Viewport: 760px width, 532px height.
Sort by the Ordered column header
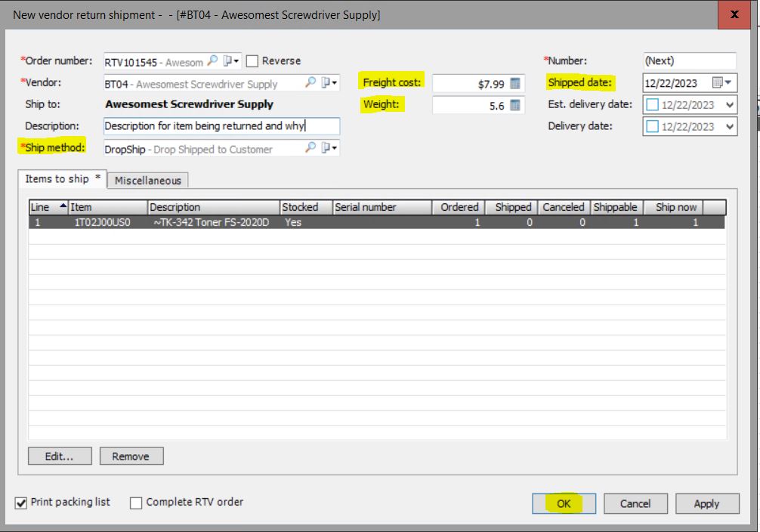click(459, 207)
